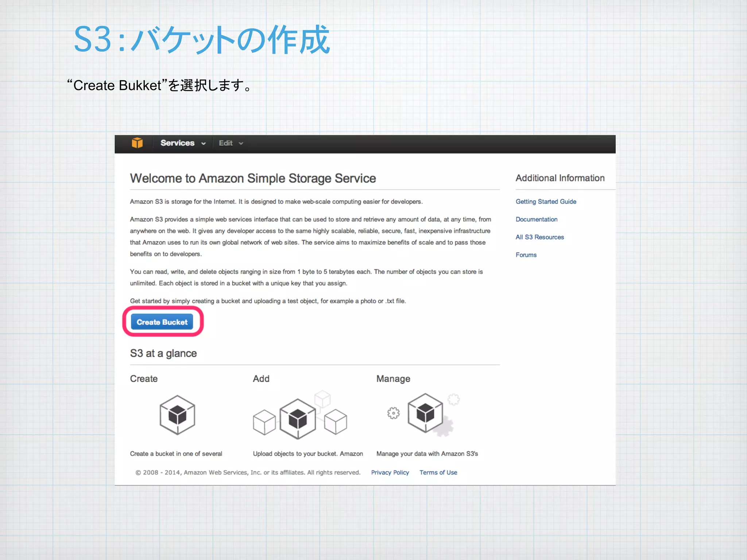747x560 pixels.
Task: Open the Terms of Use link
Action: coord(438,472)
